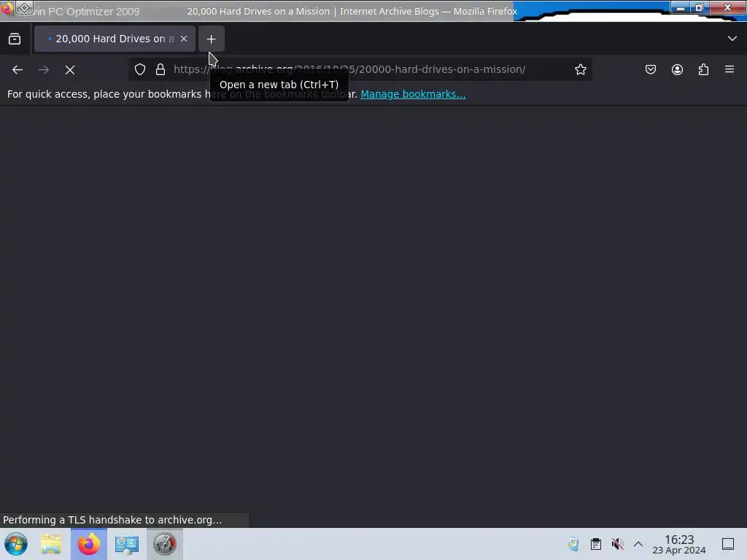Viewport: 747px width, 560px height.
Task: Close the 20,000 Hard Drives tab
Action: click(184, 39)
